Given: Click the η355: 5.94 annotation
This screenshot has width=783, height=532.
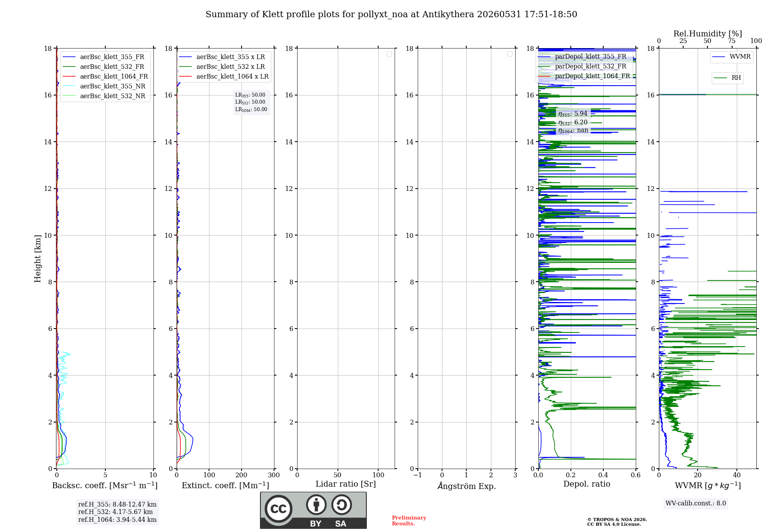Looking at the screenshot, I should (573, 114).
